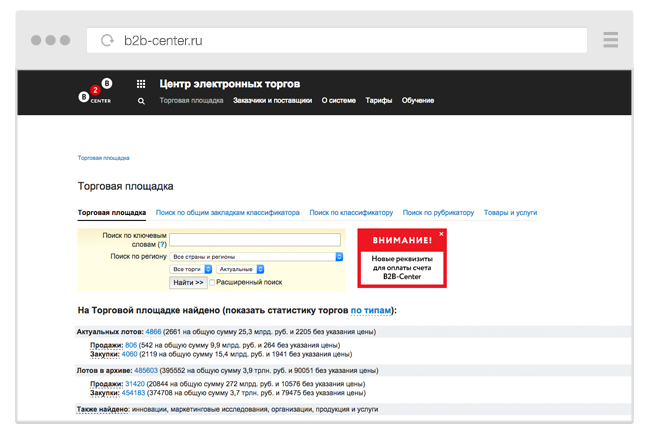The height and width of the screenshot is (433, 650).
Task: Switch to Товары и услуги tab
Action: 510,213
